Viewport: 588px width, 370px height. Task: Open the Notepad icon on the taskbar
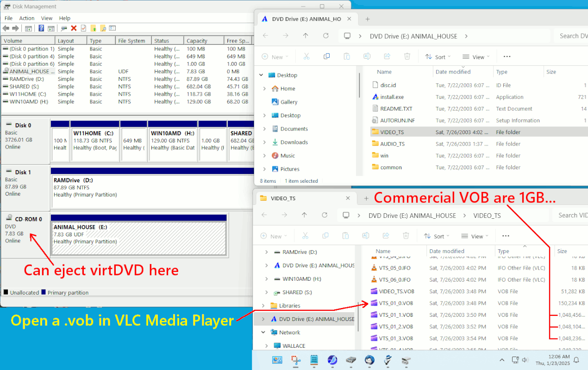point(314,360)
